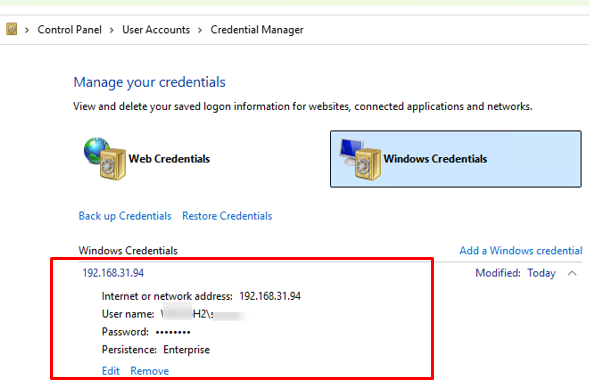The height and width of the screenshot is (391, 589).
Task: Click the Manage your credentials heading
Action: (150, 82)
